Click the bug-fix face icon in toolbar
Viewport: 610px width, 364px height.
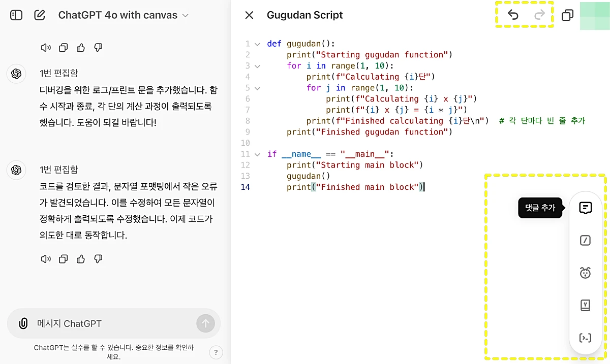586,273
